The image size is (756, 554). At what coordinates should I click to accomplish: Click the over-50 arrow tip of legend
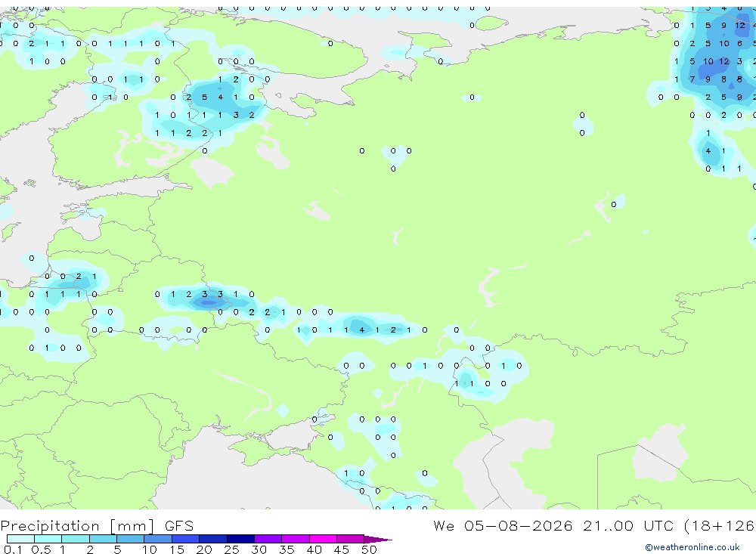[x=378, y=539]
